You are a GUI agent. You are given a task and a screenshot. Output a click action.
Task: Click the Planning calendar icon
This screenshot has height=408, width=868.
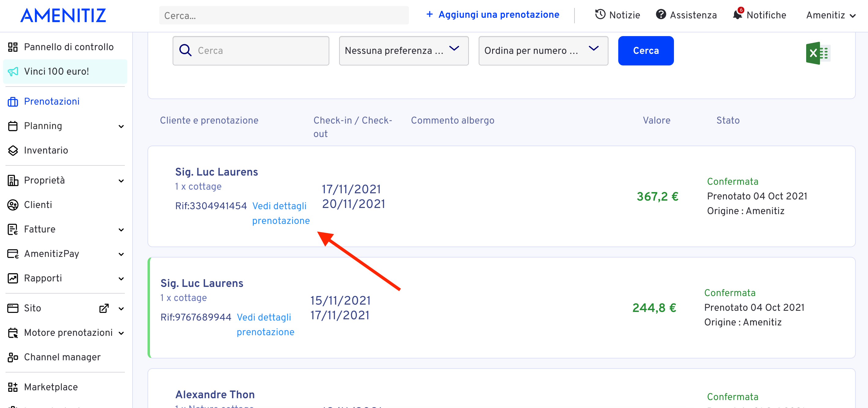13,126
